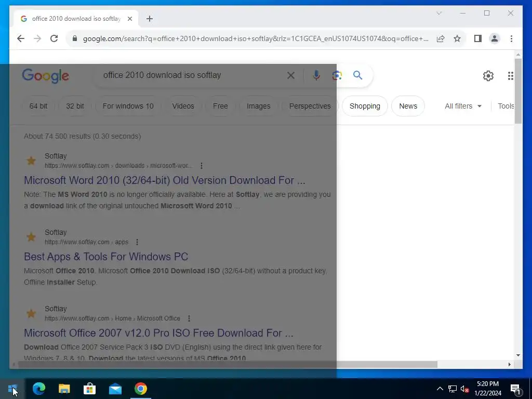The image size is (532, 399).
Task: Submit the search with the magnifier icon
Action: point(357,75)
